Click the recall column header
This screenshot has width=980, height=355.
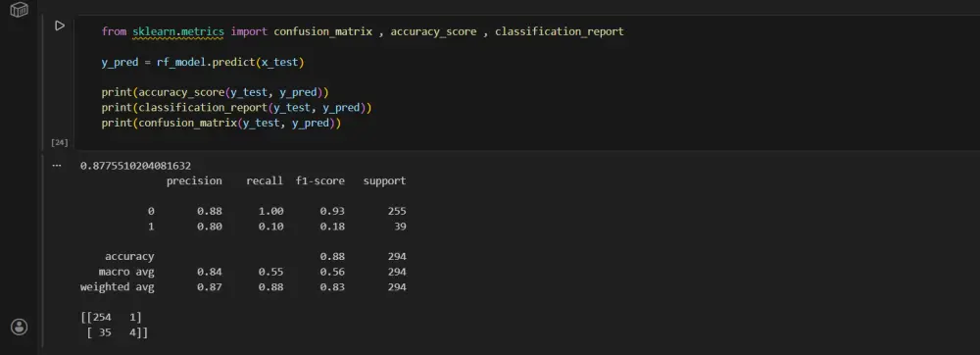(x=265, y=181)
